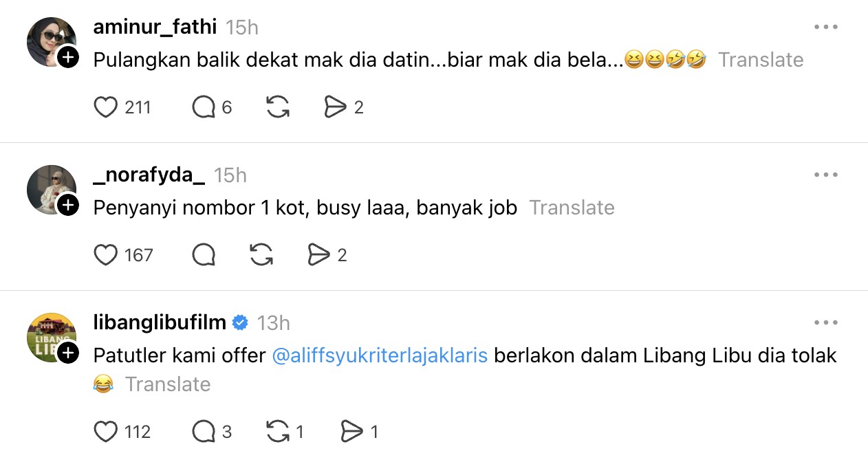Follow libanglibufilm via avatar plus badge
The height and width of the screenshot is (462, 868).
pos(67,353)
